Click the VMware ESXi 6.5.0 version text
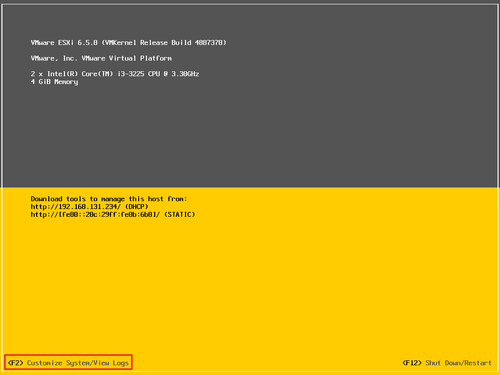The width and height of the screenshot is (500, 375). coord(64,43)
